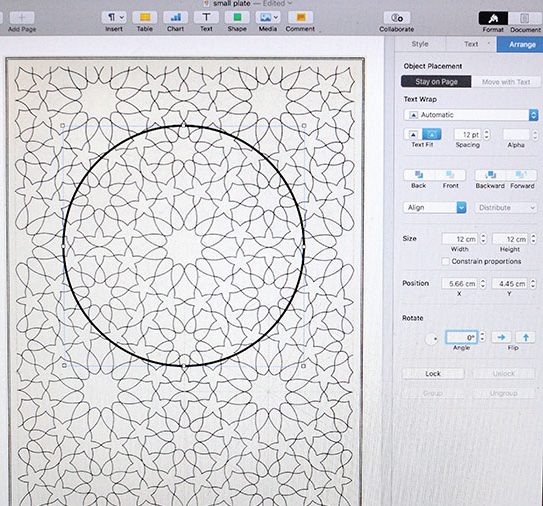Click the Width stepper arrows

[x=483, y=239]
